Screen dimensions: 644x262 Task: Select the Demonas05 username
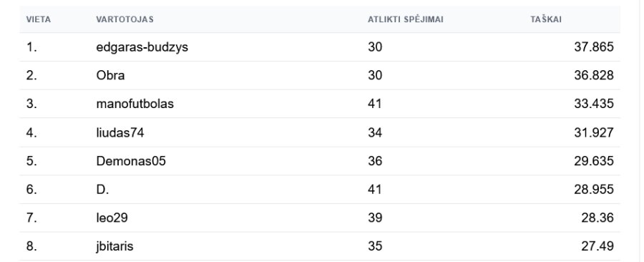click(x=131, y=161)
